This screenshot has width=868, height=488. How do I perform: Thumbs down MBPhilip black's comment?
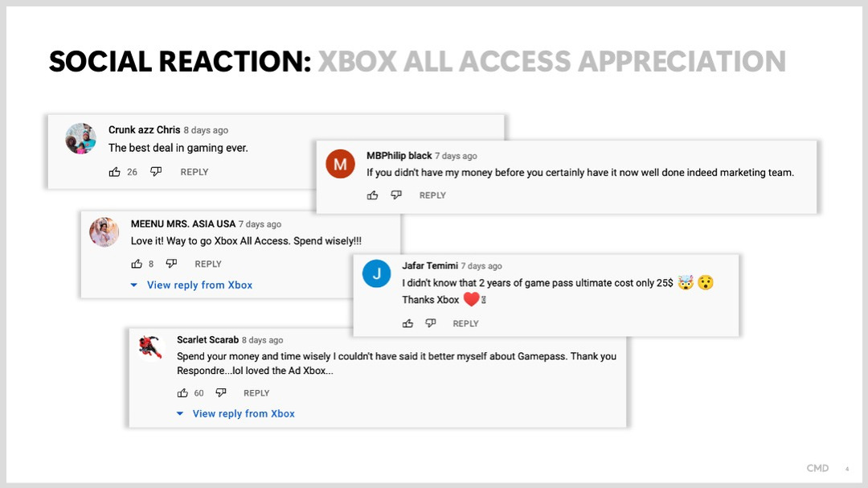[396, 195]
